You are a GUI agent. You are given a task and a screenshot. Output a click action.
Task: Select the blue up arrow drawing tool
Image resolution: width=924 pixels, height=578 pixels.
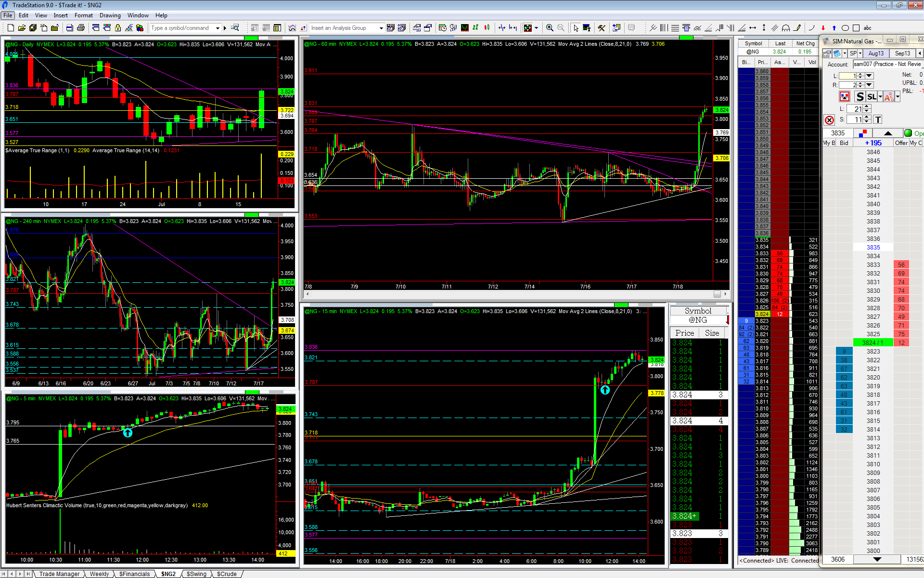[834, 28]
